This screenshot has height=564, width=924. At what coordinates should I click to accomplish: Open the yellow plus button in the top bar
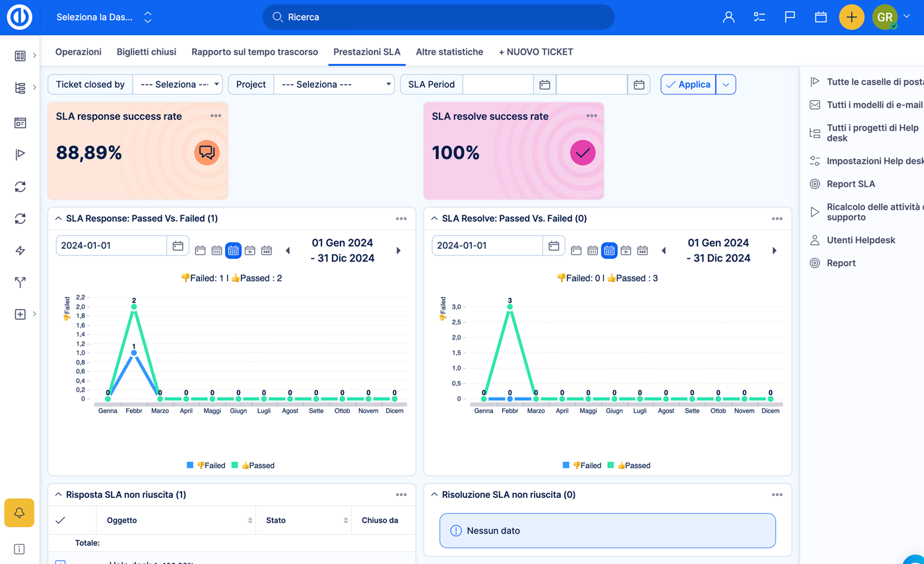[x=851, y=18]
